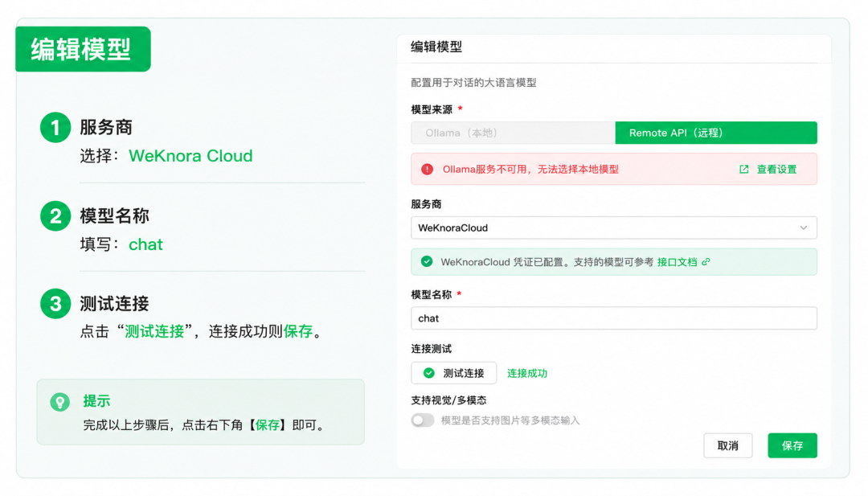868x496 pixels.
Task: Click the green step 3 circle badge
Action: (55, 303)
